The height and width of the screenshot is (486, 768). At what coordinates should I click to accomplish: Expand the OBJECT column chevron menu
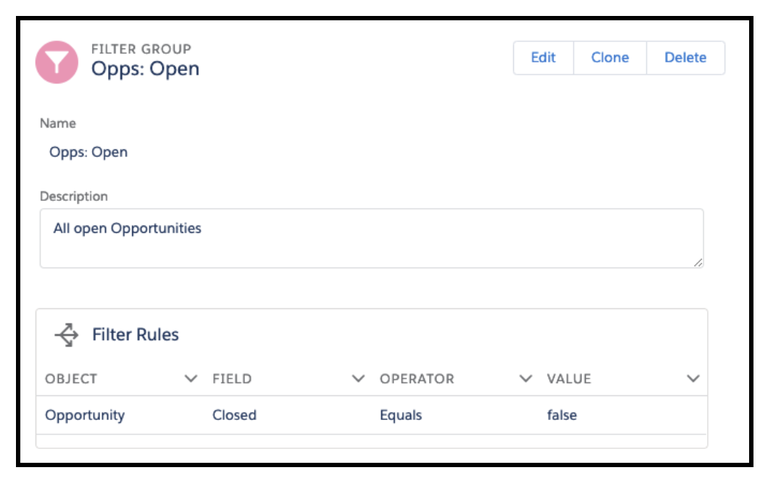coord(191,379)
